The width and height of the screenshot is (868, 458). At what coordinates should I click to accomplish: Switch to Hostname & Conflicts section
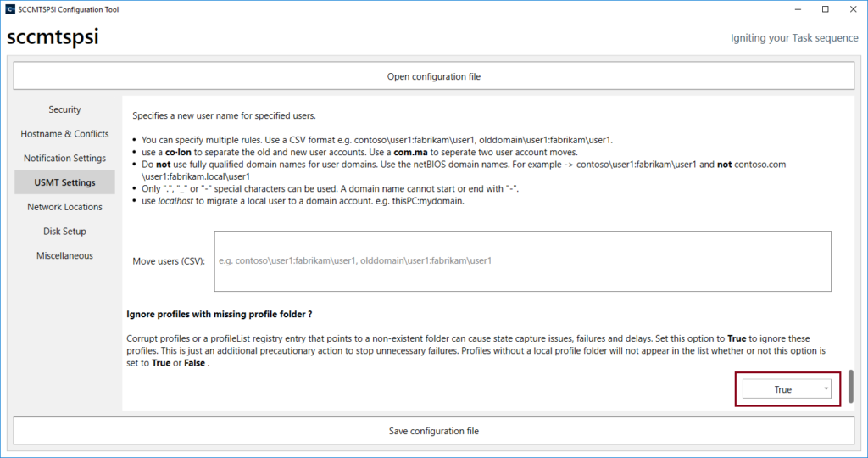[64, 134]
